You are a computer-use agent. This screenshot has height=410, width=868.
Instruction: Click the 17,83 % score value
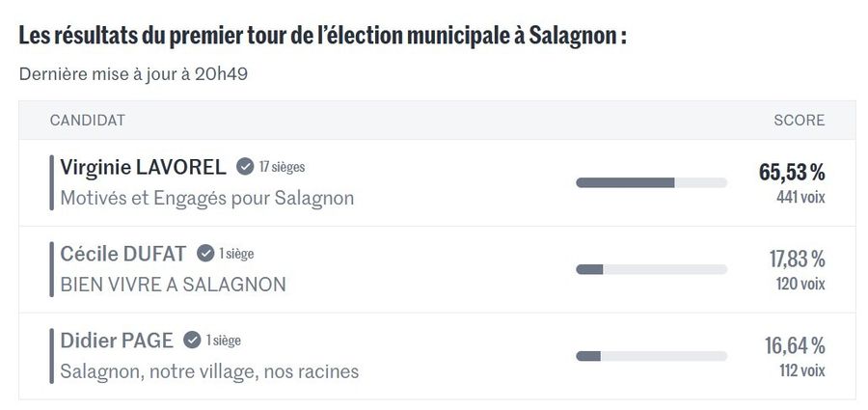click(797, 260)
